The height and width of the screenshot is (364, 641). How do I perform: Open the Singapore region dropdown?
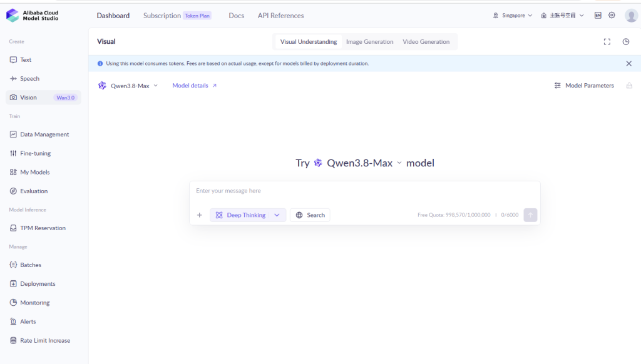coord(513,16)
